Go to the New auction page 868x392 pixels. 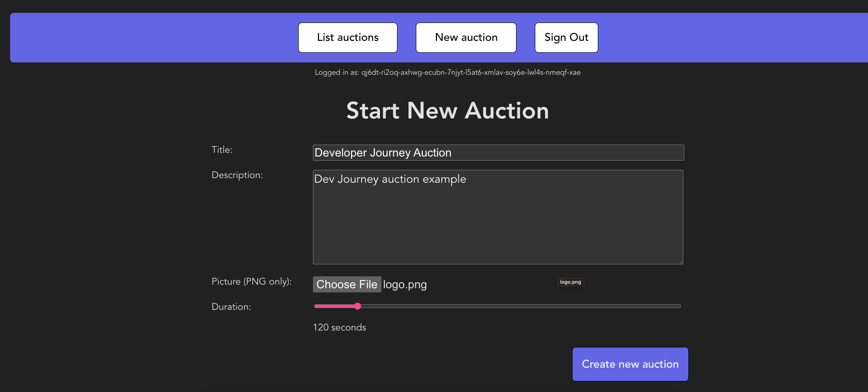coord(465,38)
